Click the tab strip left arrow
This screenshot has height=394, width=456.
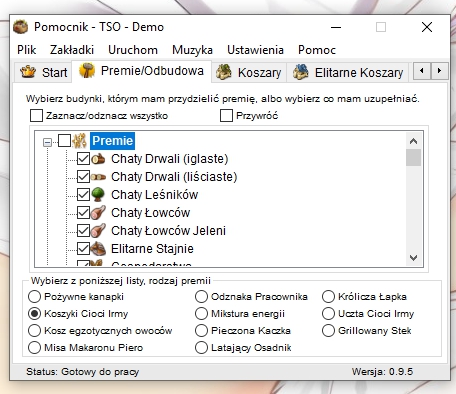click(422, 71)
